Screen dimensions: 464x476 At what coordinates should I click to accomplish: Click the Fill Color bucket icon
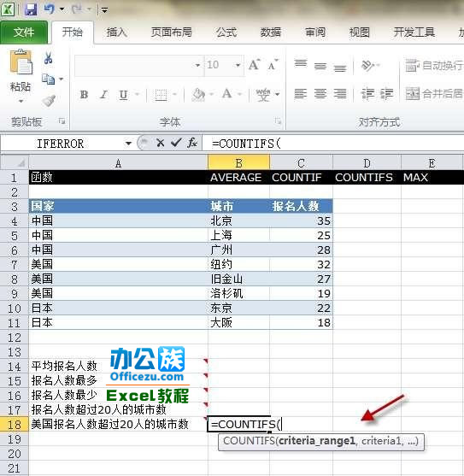198,95
